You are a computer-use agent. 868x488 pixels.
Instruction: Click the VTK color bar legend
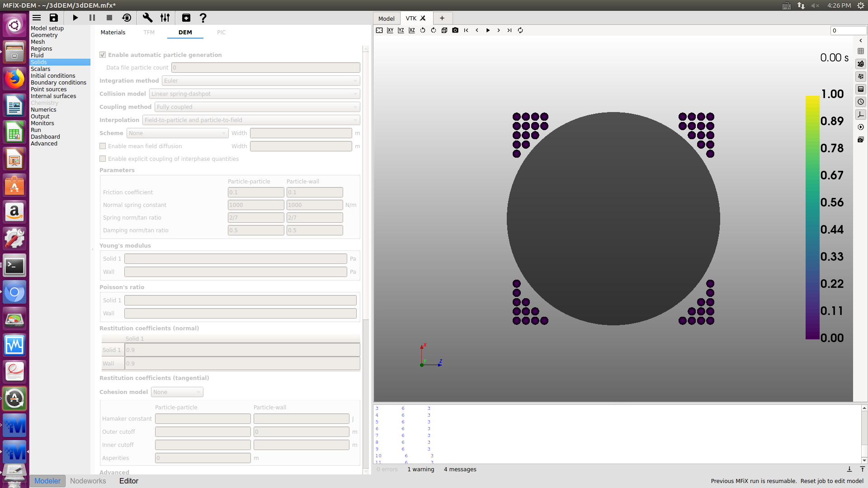(x=812, y=217)
